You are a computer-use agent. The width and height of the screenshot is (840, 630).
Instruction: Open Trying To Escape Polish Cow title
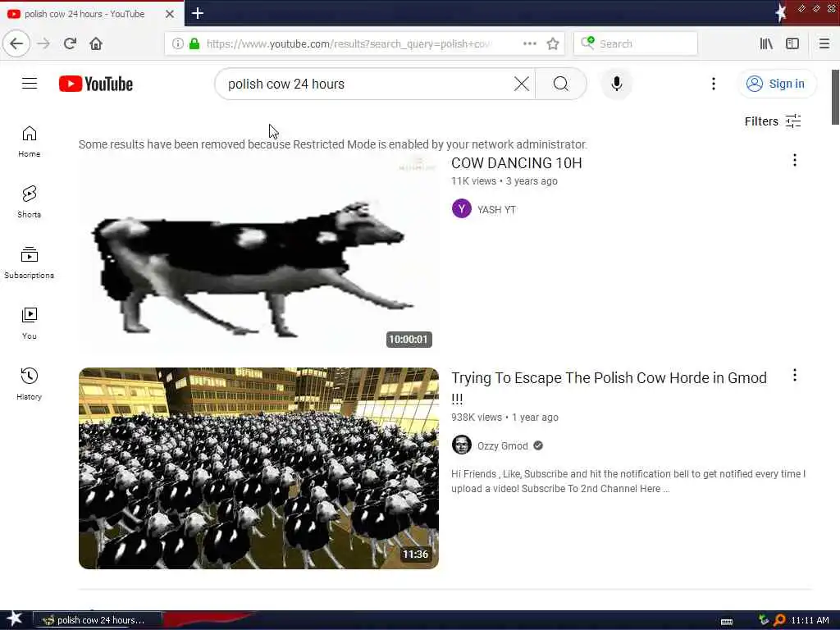pos(609,388)
